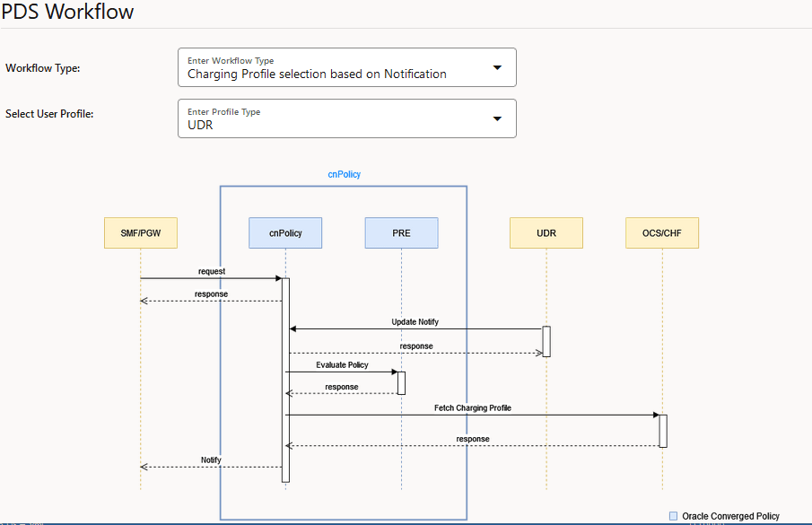
Task: Click the Update Notify message label
Action: tap(415, 321)
